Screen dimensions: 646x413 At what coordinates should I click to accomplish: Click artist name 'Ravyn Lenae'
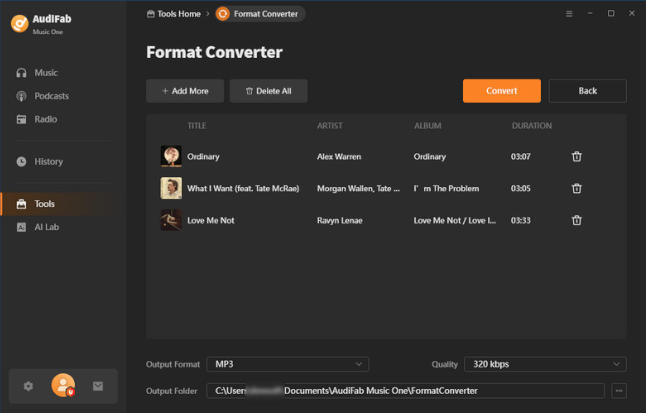[x=340, y=221]
